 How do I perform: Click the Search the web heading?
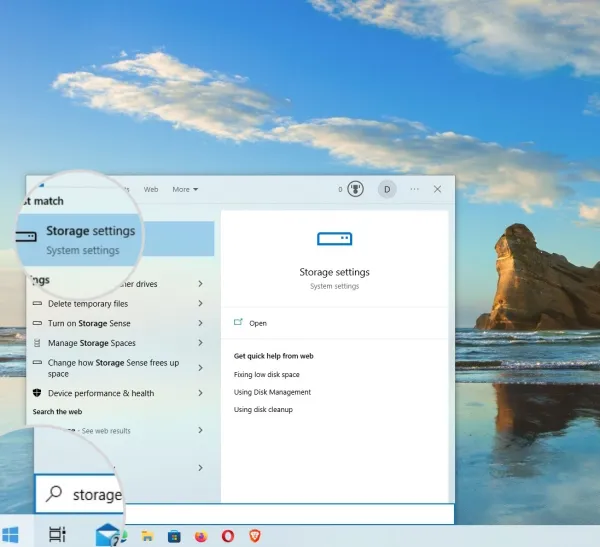click(x=57, y=412)
